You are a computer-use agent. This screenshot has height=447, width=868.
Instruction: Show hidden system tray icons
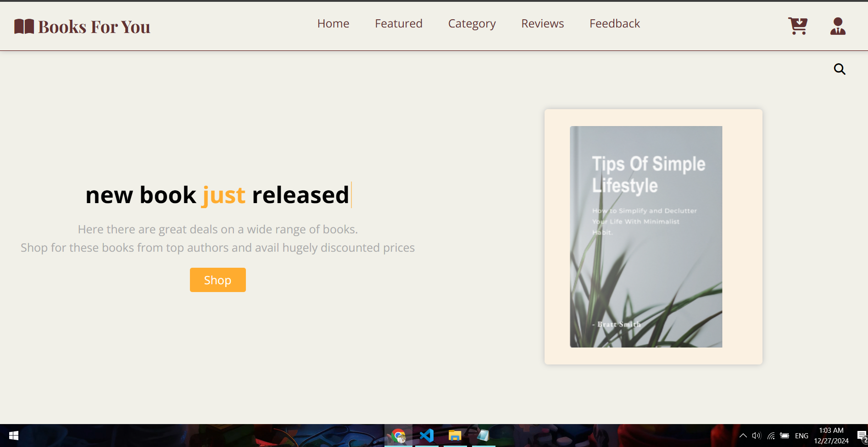pos(743,436)
